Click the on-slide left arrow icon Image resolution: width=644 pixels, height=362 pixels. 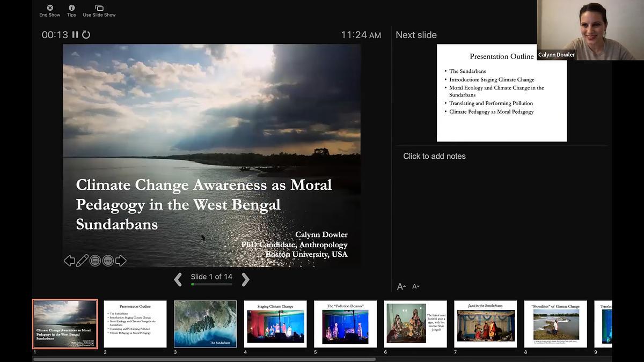click(x=69, y=261)
